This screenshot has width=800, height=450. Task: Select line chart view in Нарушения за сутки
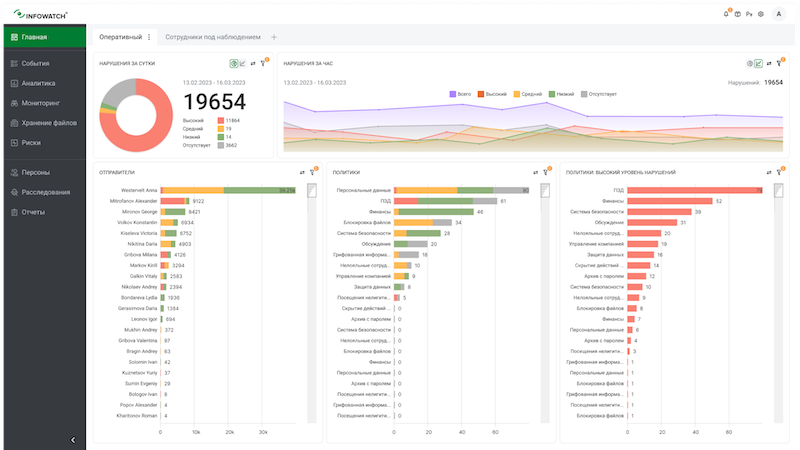coord(243,63)
